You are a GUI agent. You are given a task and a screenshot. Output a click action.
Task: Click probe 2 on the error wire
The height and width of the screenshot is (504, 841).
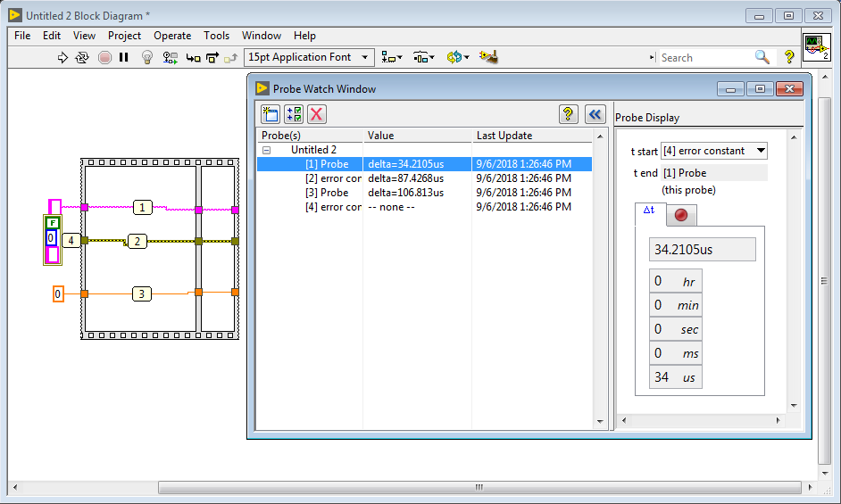[x=137, y=242]
